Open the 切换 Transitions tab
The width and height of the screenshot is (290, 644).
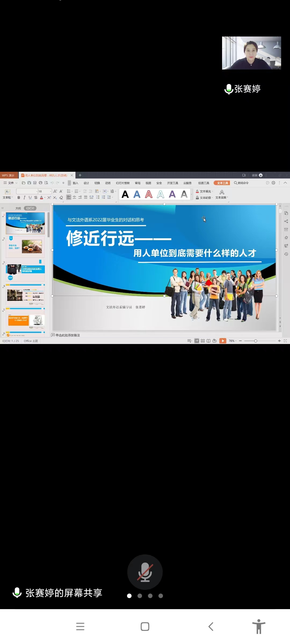[97, 183]
